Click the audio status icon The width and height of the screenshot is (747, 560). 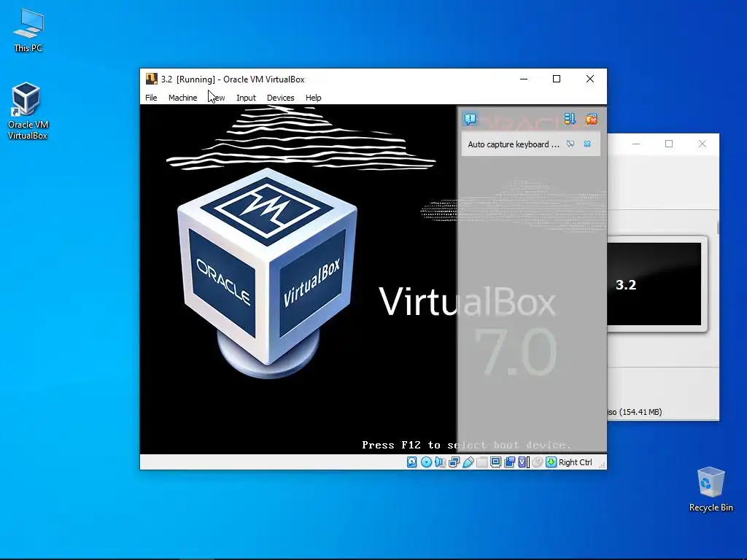point(440,462)
